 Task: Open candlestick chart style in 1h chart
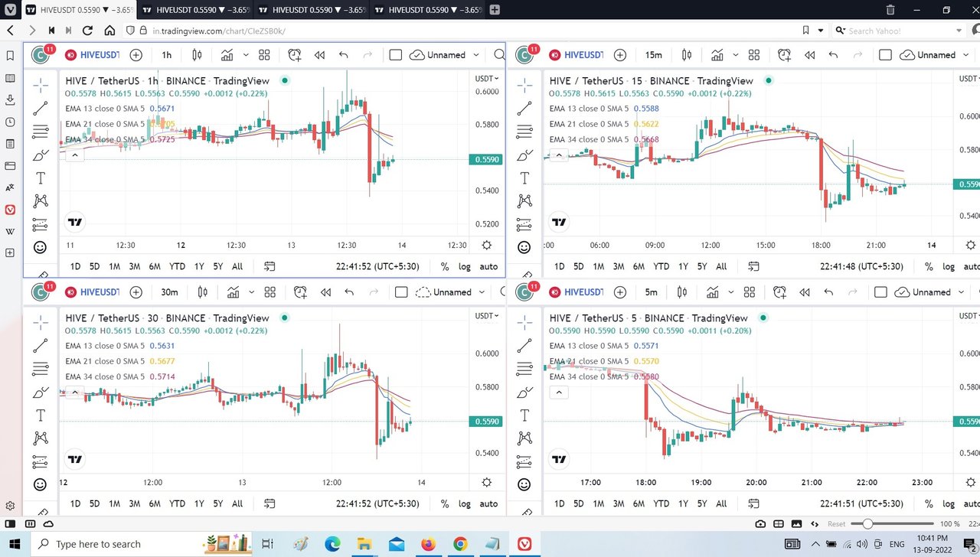[197, 55]
